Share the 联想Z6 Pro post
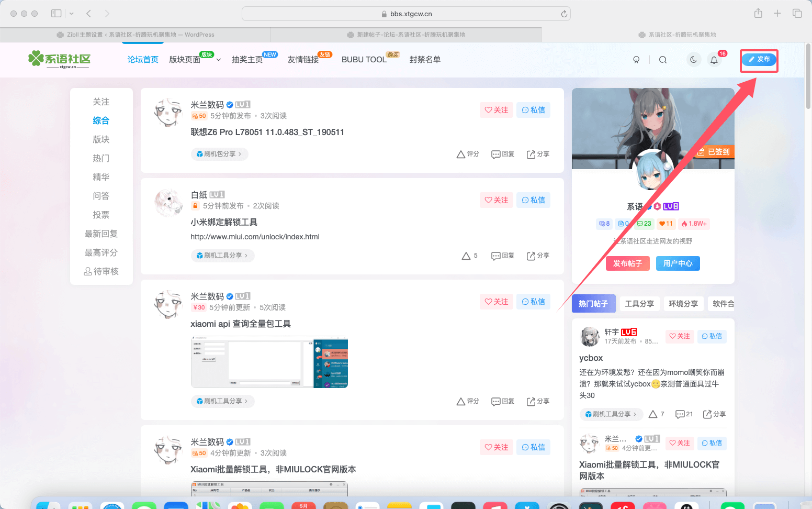 coord(538,154)
